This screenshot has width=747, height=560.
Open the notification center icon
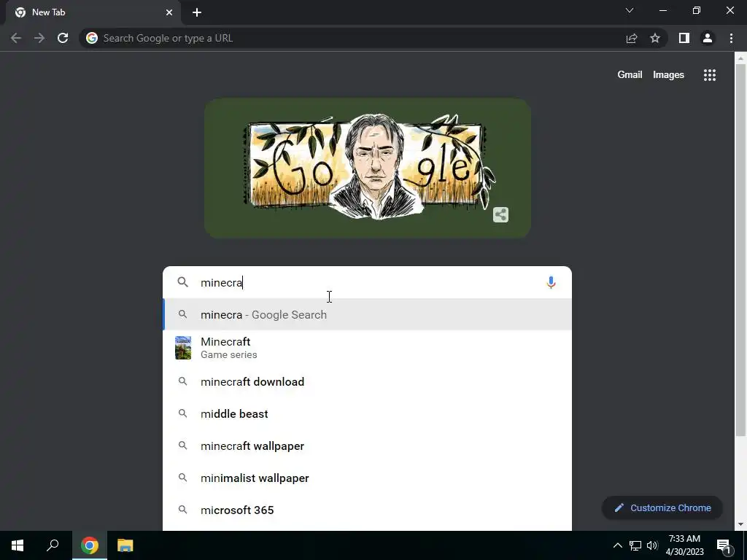point(724,545)
